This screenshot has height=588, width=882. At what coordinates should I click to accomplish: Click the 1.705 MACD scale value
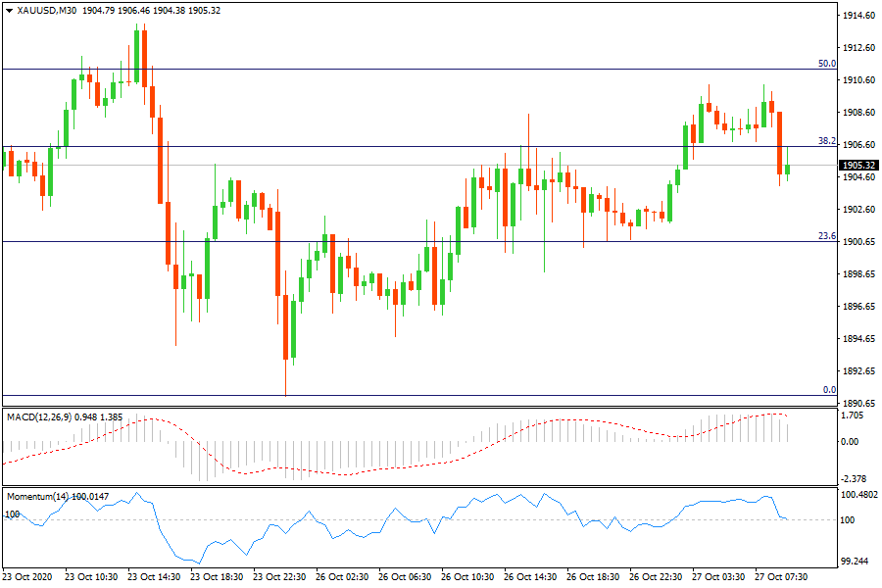[x=855, y=415]
